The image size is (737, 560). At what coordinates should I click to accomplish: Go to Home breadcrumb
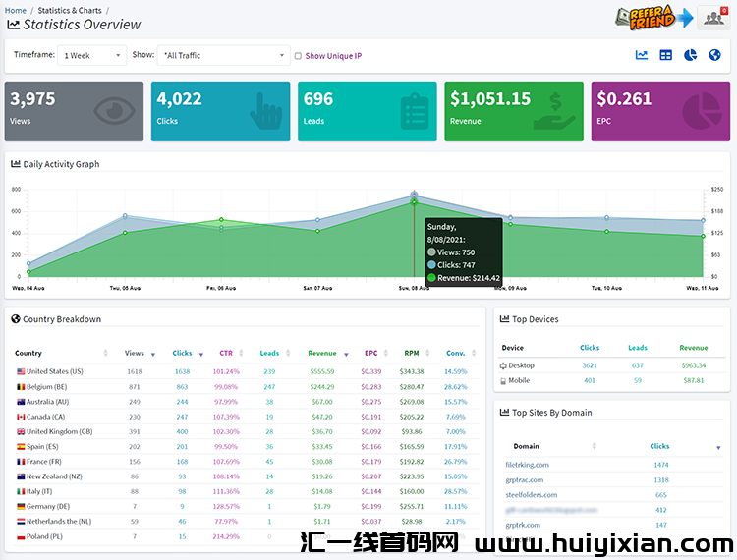(16, 11)
